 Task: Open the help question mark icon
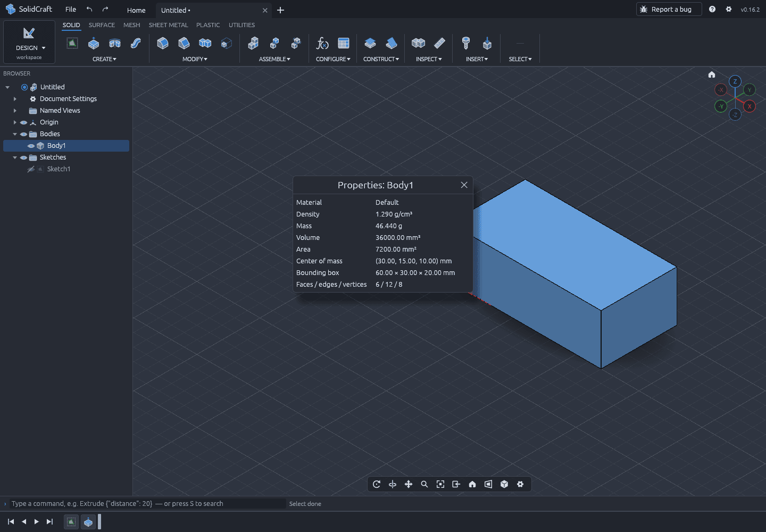(712, 10)
